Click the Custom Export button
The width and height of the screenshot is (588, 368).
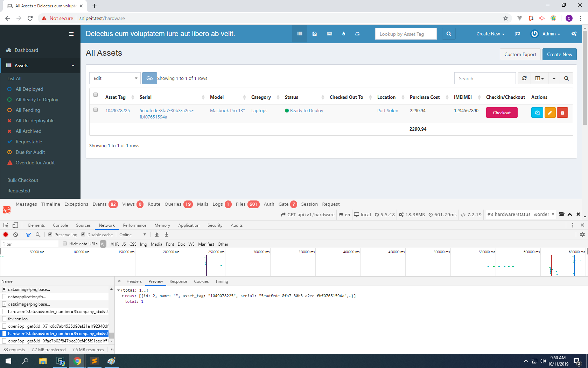click(520, 54)
